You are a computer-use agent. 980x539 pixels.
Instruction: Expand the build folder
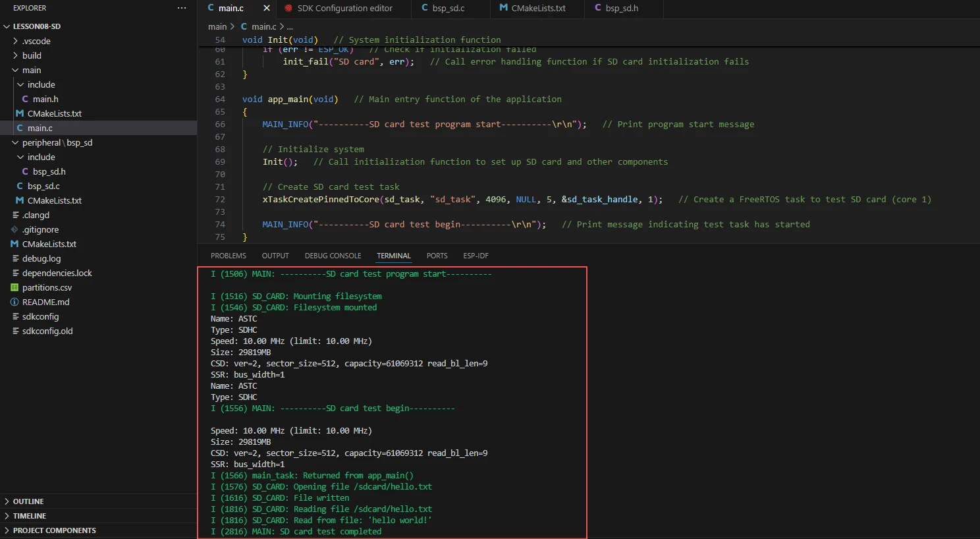click(x=15, y=55)
